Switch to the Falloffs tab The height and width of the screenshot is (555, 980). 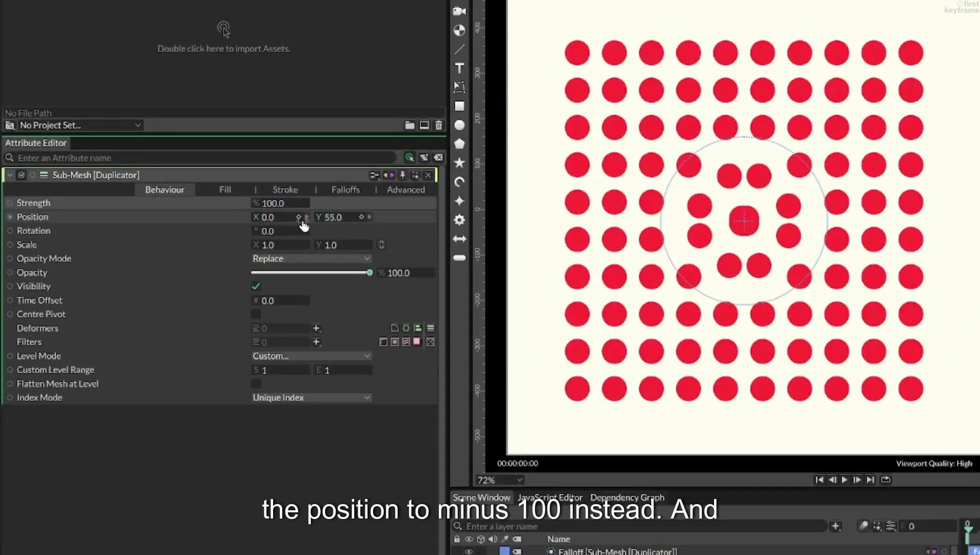(x=346, y=190)
